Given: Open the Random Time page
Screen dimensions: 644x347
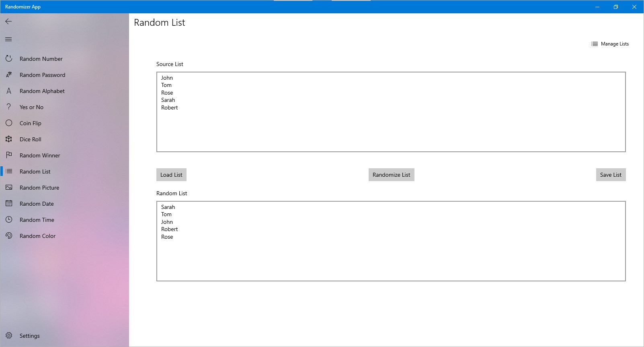Looking at the screenshot, I should 65,220.
